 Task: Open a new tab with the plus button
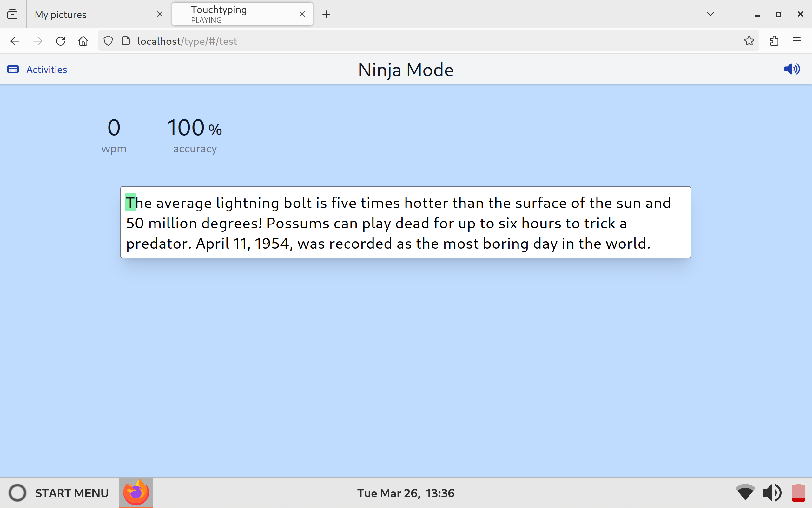coord(326,15)
